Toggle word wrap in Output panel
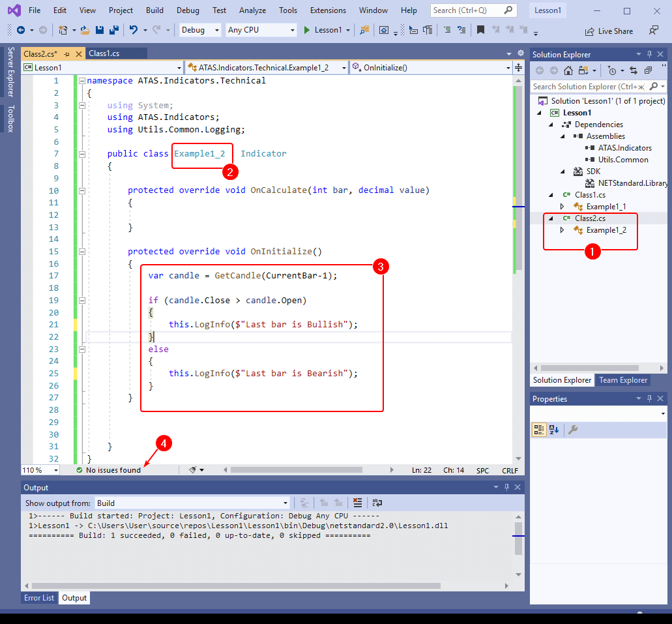 377,503
